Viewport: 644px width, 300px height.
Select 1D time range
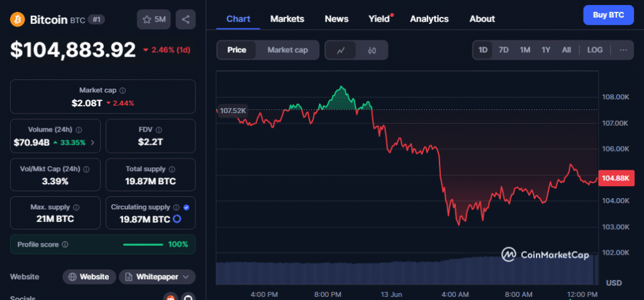tap(482, 50)
